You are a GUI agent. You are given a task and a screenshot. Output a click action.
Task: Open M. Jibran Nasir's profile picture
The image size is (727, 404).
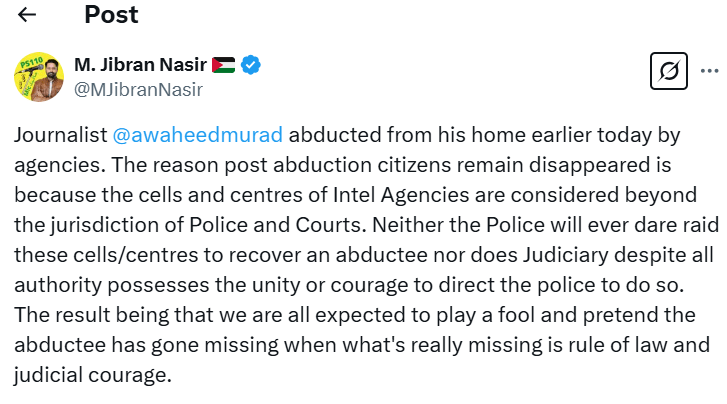click(39, 77)
